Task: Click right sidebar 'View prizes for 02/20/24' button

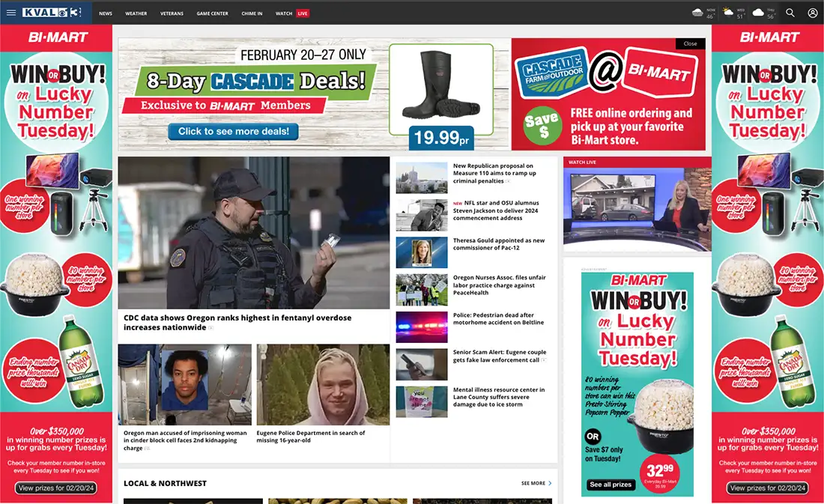Action: coord(768,488)
